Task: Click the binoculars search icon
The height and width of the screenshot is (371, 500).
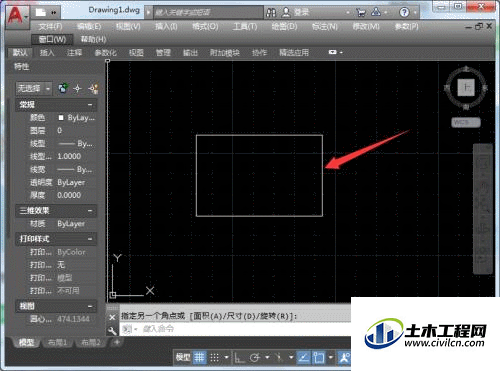Action: [271, 13]
